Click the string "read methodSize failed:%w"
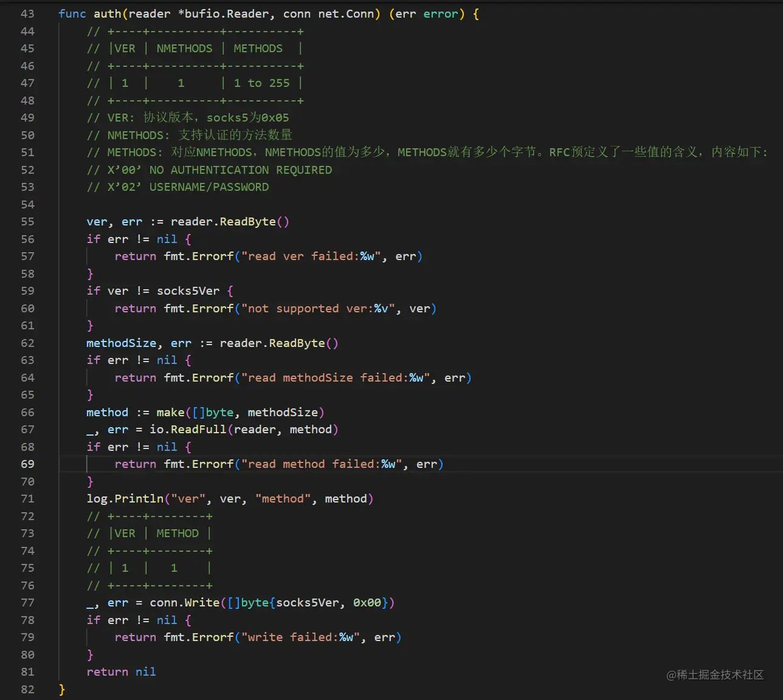Viewport: 783px width, 700px height. pyautogui.click(x=336, y=378)
